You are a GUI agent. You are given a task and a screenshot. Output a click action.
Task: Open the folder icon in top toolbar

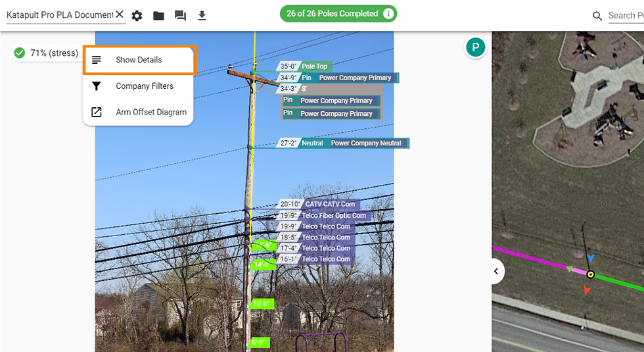click(x=158, y=16)
